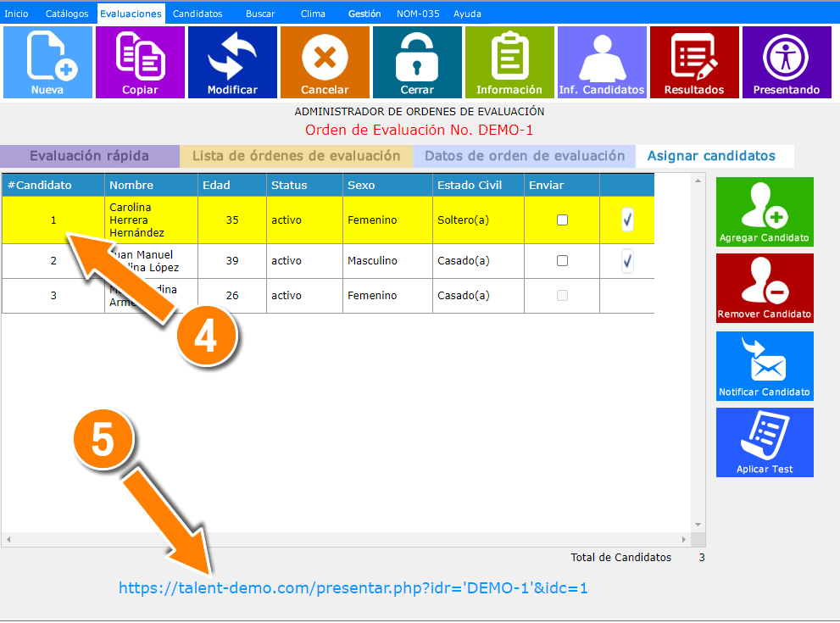Switch to Datos de orden de evaluación tab
Screen dimensions: 840x623
[x=525, y=156]
